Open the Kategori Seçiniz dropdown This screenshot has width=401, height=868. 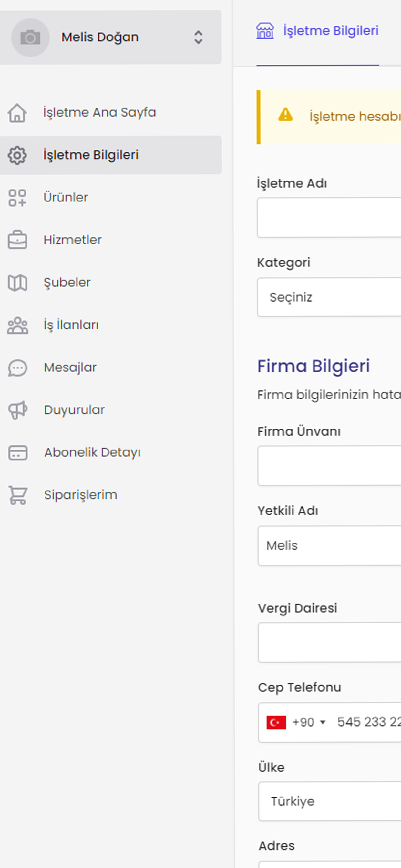pyautogui.click(x=329, y=297)
